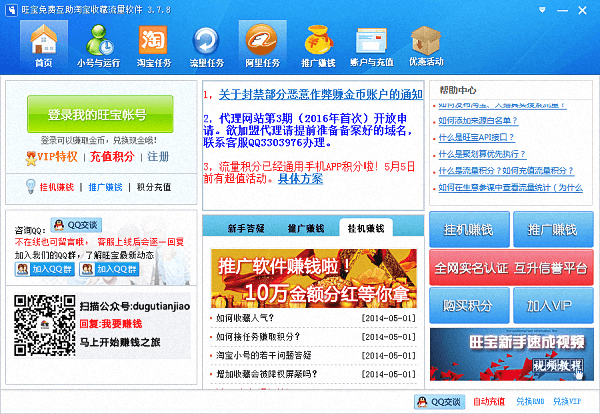This screenshot has height=414, width=600.
Task: Open the title bar dropdown menu arrow
Action: pyautogui.click(x=542, y=10)
